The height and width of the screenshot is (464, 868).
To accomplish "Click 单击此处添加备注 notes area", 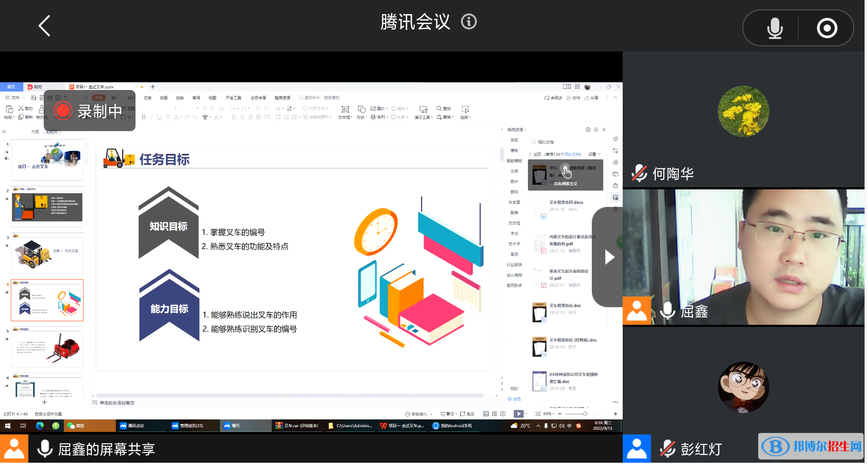I will point(117,403).
